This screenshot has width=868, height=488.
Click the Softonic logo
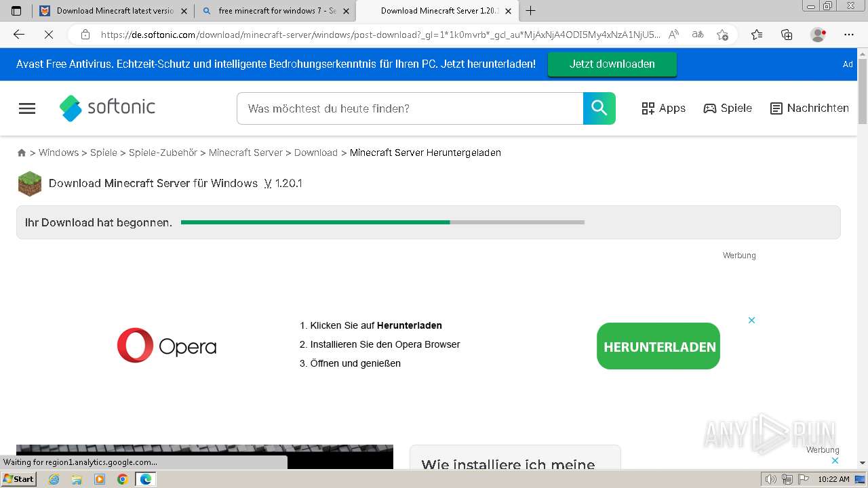point(107,108)
